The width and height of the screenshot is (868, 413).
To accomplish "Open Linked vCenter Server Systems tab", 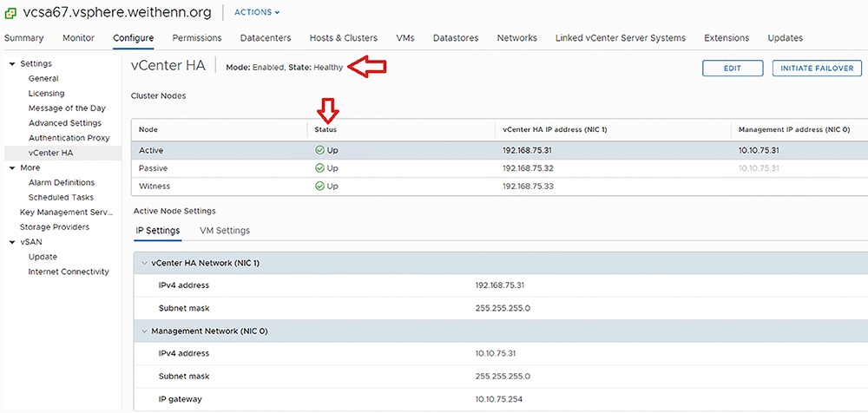I will click(x=621, y=37).
